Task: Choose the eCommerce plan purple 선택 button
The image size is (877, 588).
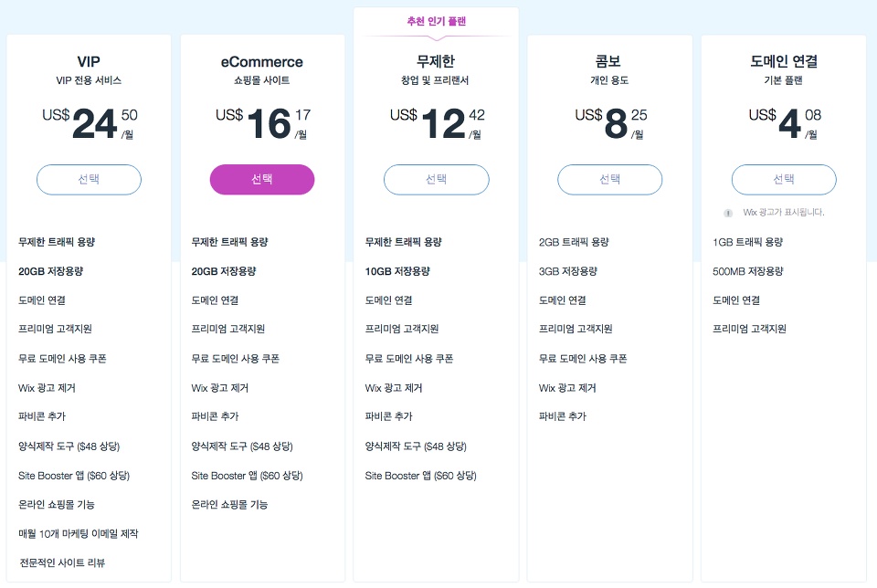Action: click(262, 180)
